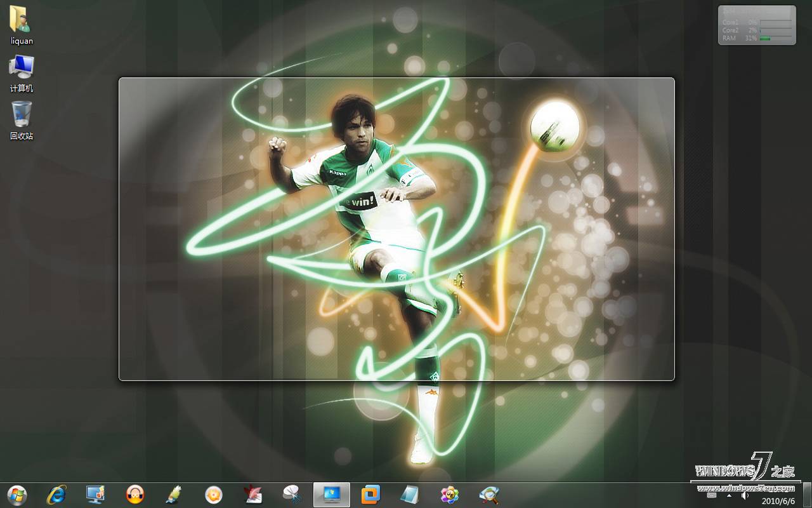Launch the green paintbrush app
This screenshot has width=812, height=508.
[174, 495]
